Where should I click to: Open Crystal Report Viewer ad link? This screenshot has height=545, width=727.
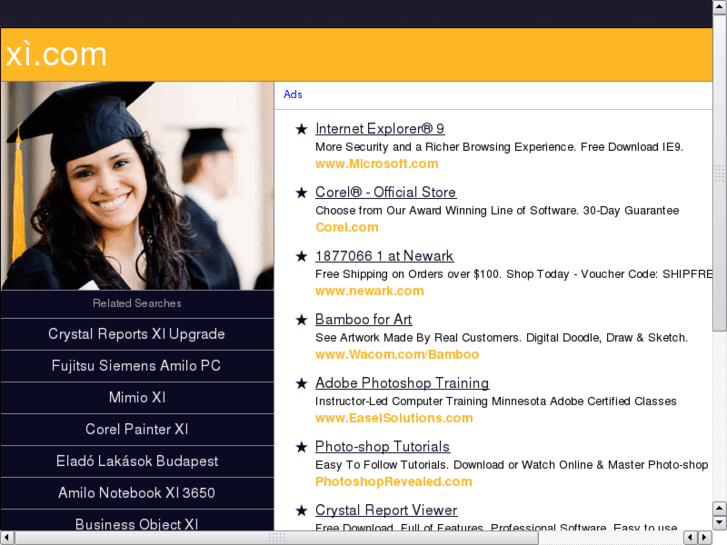386,510
